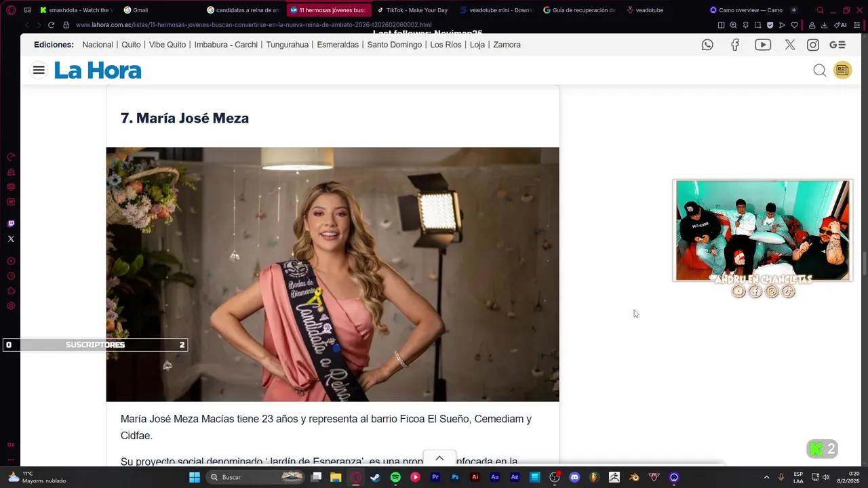The height and width of the screenshot is (488, 868).
Task: Open File Explorer from the taskbar
Action: [x=336, y=477]
